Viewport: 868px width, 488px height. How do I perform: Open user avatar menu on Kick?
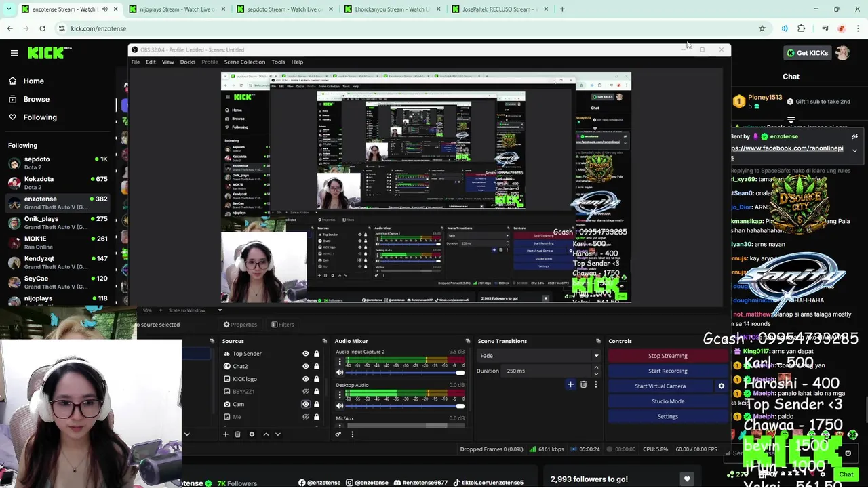843,53
